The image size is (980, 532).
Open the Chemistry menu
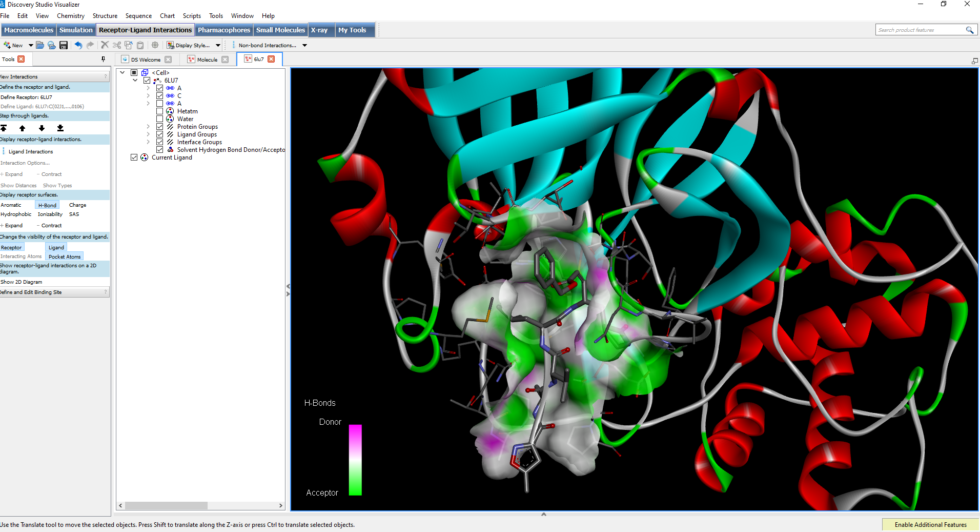[71, 16]
